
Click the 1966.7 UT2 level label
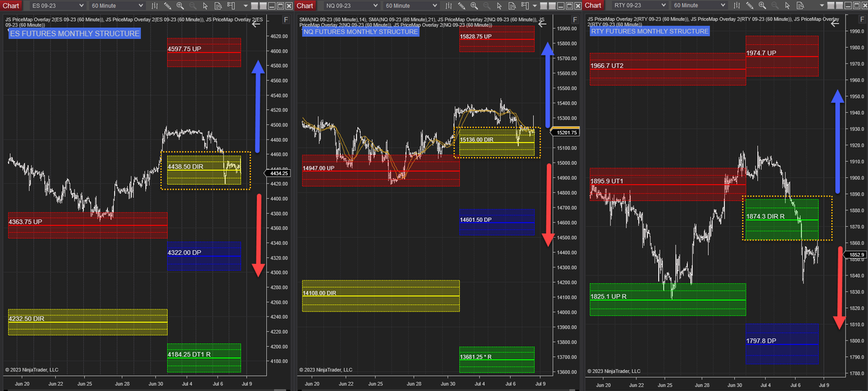607,65
